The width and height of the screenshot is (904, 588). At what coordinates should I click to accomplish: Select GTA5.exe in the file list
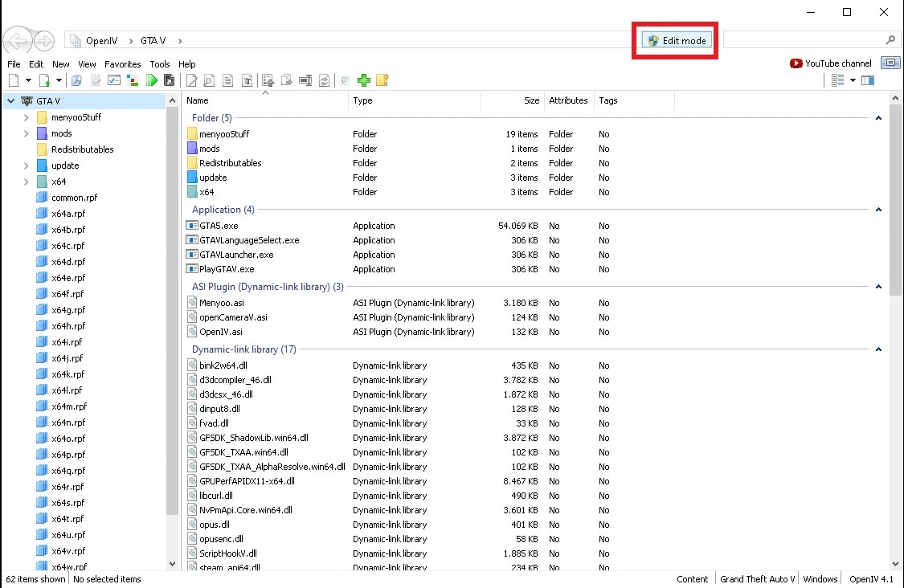219,226
